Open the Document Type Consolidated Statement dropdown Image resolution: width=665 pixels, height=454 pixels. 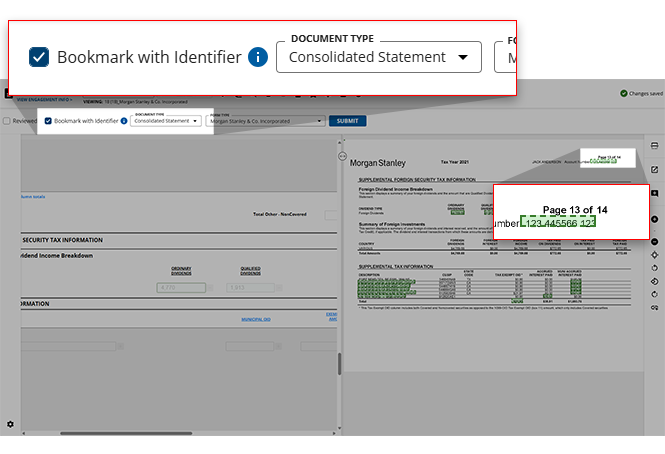[165, 121]
